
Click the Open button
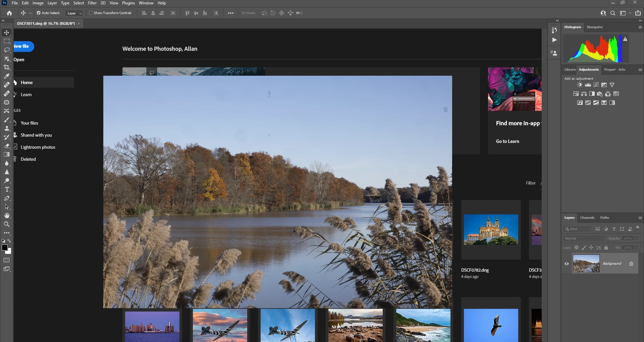pyautogui.click(x=19, y=60)
